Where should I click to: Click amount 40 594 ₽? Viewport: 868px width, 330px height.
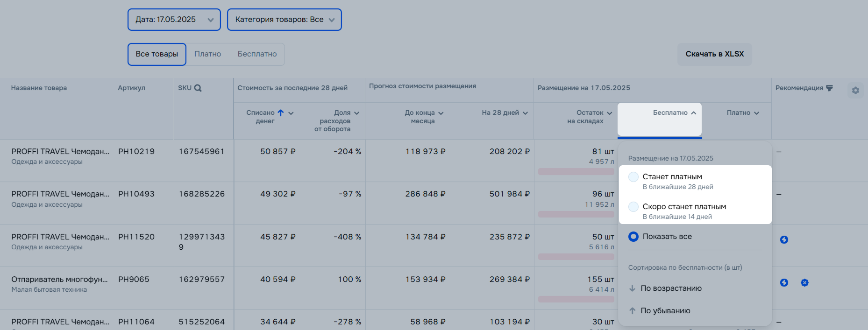coord(278,279)
